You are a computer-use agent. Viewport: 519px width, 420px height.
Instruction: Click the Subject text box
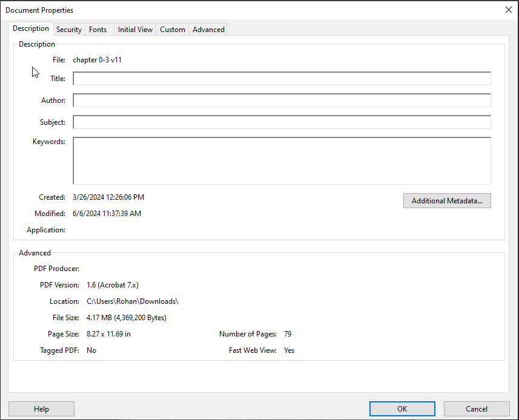point(282,122)
